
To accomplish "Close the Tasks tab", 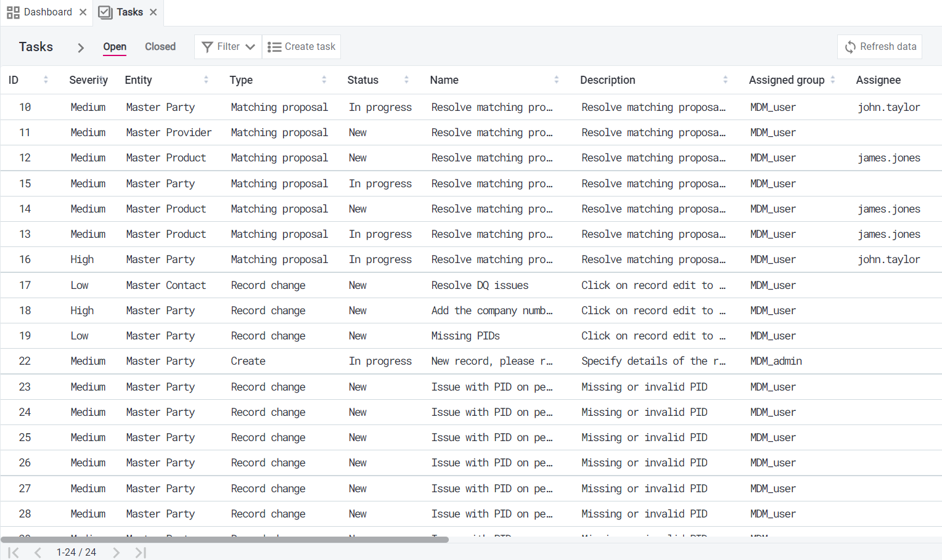I will 154,12.
